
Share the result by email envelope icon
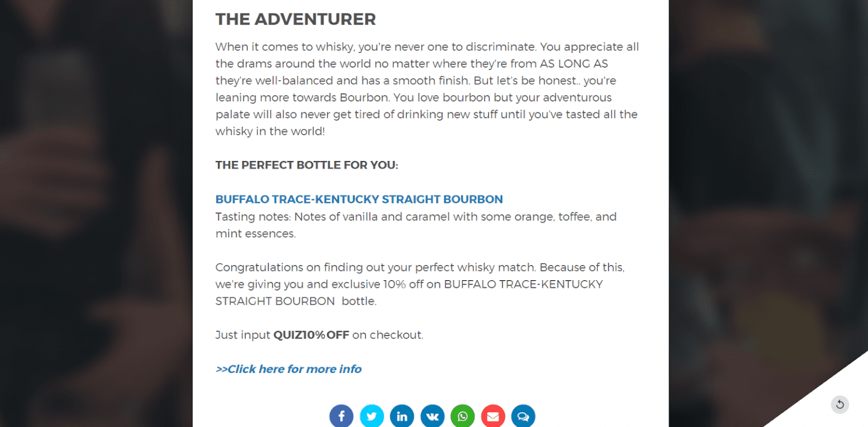493,416
